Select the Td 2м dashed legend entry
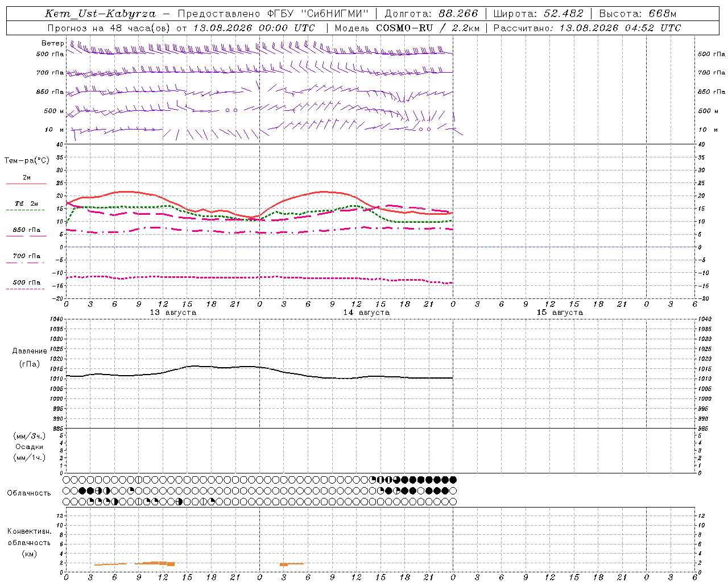728x582 pixels. point(26,206)
